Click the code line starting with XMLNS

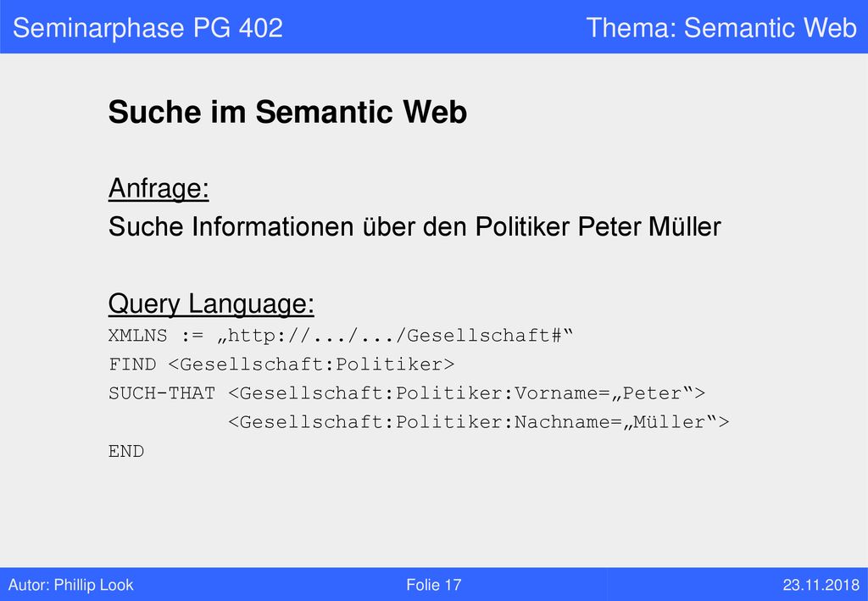tap(341, 336)
